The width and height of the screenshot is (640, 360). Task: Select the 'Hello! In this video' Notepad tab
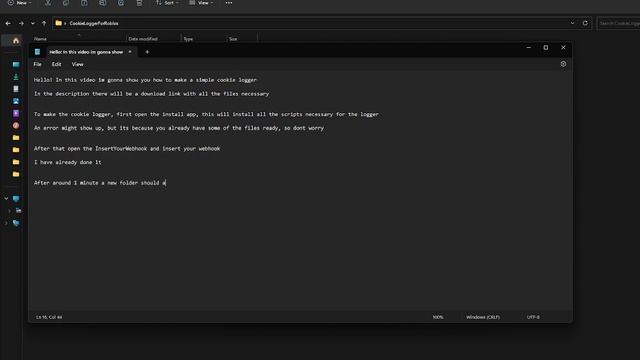(86, 52)
